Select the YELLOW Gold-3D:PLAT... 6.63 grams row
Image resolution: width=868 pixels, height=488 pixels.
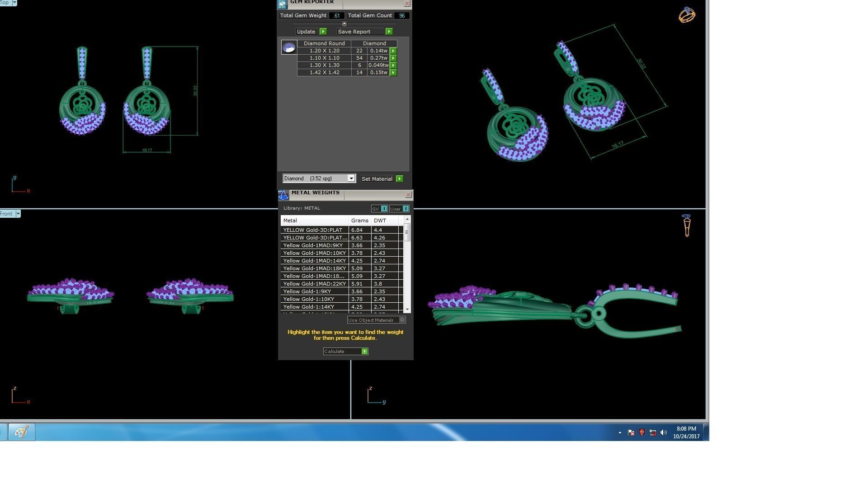tap(342, 238)
